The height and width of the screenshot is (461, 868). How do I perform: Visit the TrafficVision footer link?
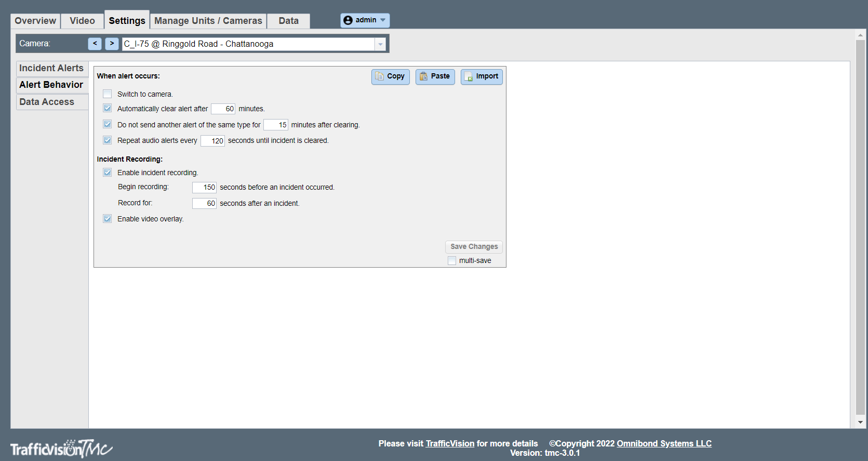coord(450,443)
